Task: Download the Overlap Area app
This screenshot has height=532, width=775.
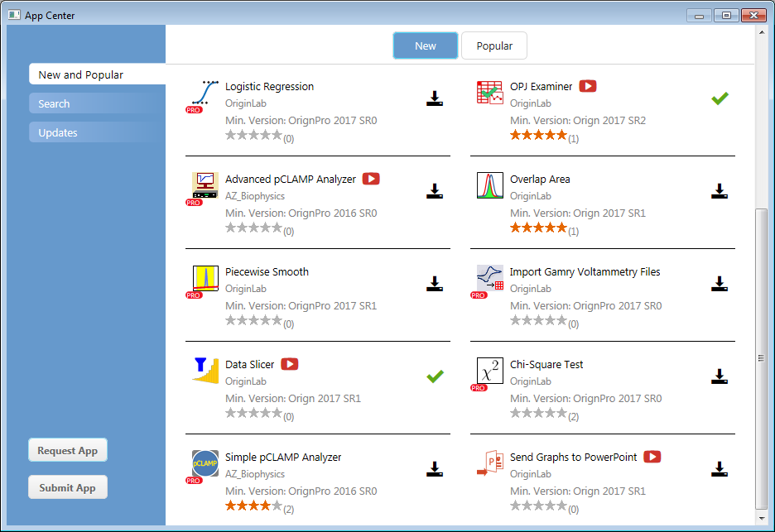Action: [x=720, y=191]
